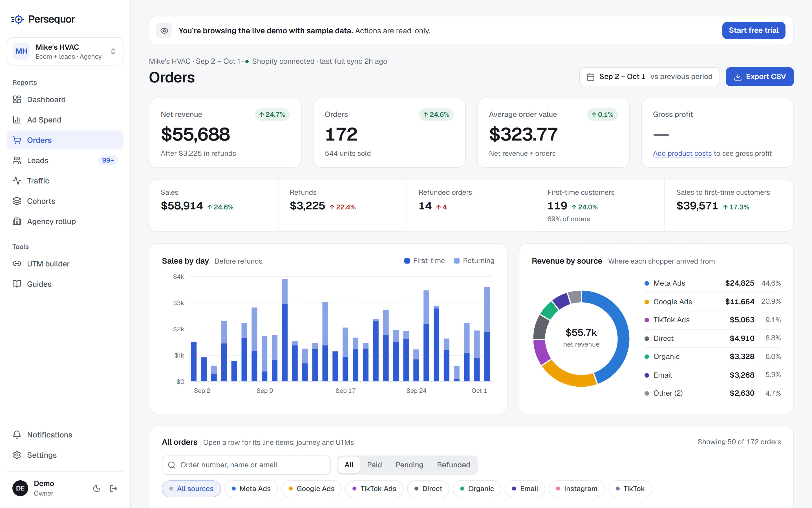
Task: Open the Cohorts report
Action: click(x=65, y=201)
